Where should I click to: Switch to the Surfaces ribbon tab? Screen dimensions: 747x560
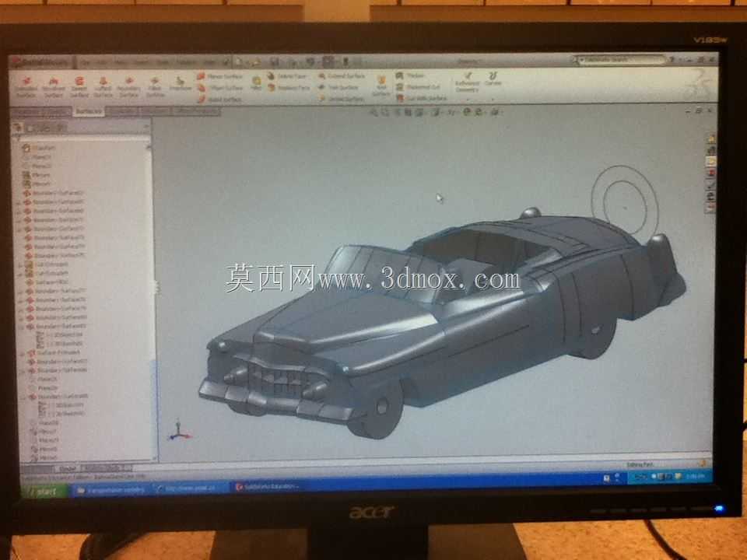(88, 111)
